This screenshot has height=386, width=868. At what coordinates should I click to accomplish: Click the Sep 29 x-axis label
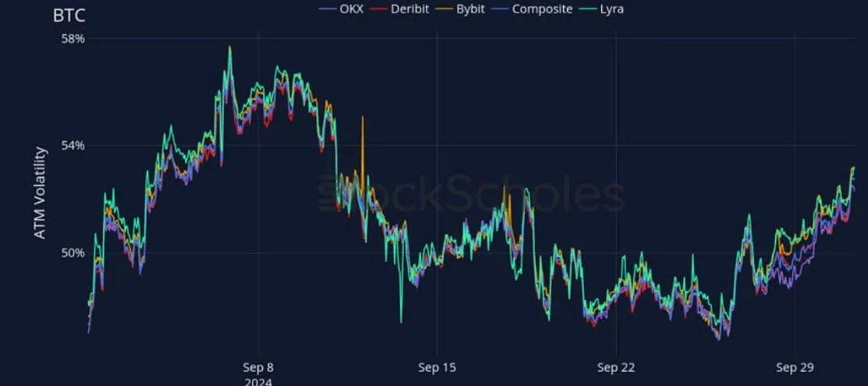[x=795, y=368]
